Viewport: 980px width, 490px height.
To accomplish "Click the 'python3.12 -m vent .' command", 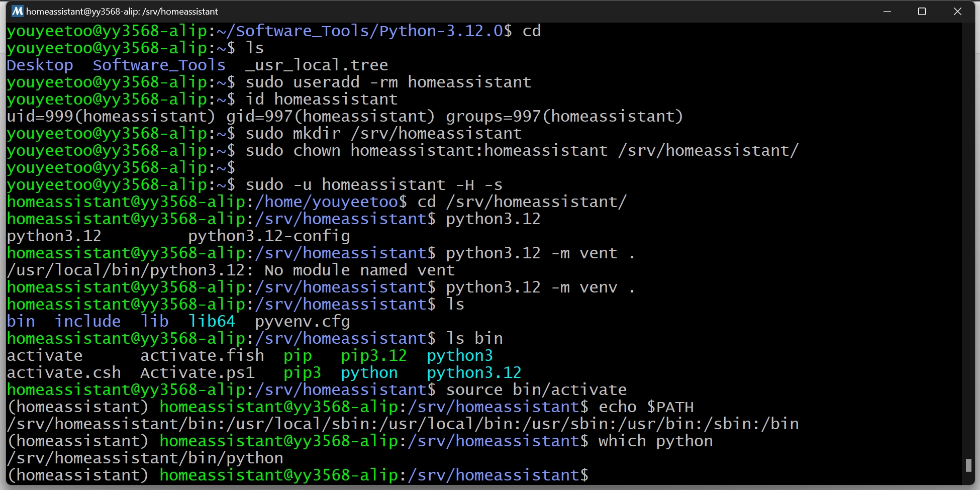I will point(540,253).
